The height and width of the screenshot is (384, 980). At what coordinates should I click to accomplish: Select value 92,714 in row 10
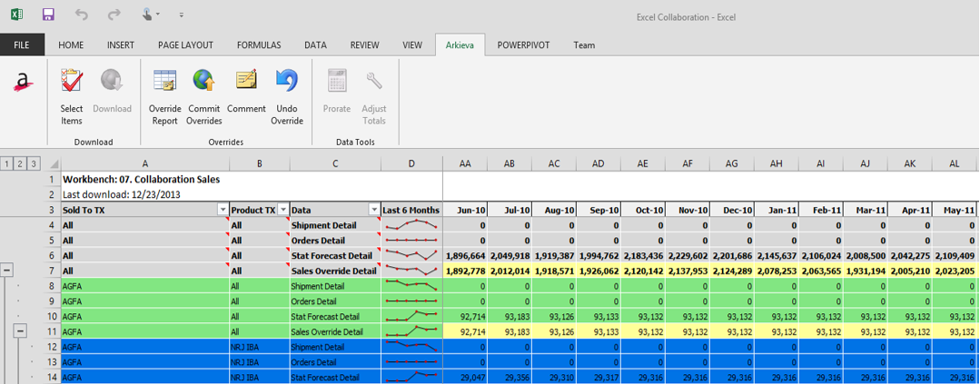coord(465,316)
